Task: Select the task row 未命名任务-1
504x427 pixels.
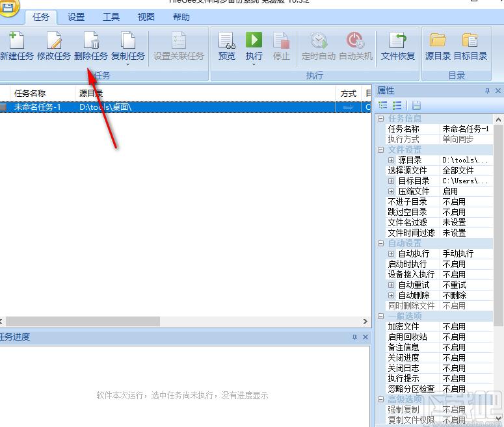Action: coord(185,107)
